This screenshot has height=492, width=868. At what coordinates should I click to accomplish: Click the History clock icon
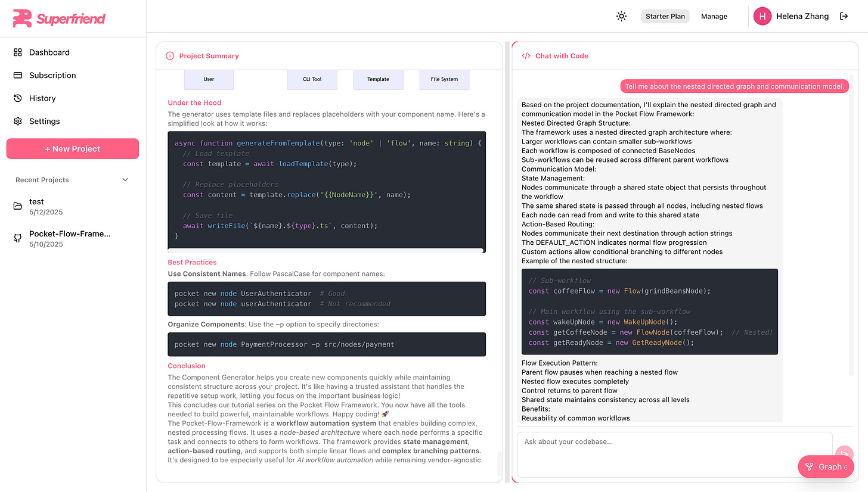point(18,98)
